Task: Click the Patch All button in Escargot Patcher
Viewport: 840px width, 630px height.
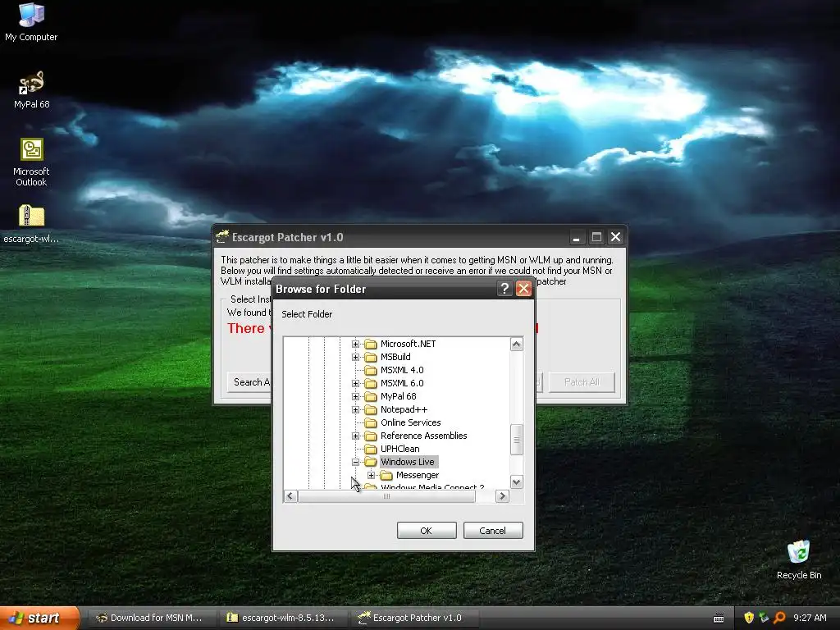Action: click(582, 382)
